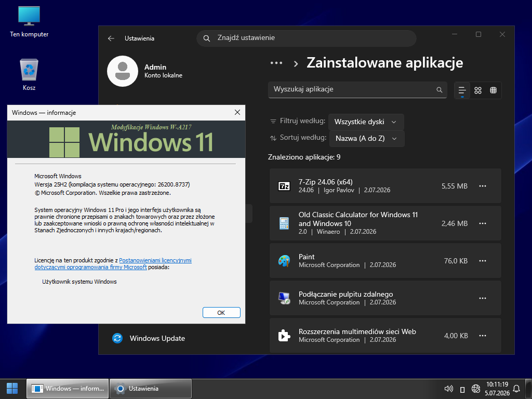532x399 pixels.
Task: Open more options for Paint
Action: [x=483, y=261]
